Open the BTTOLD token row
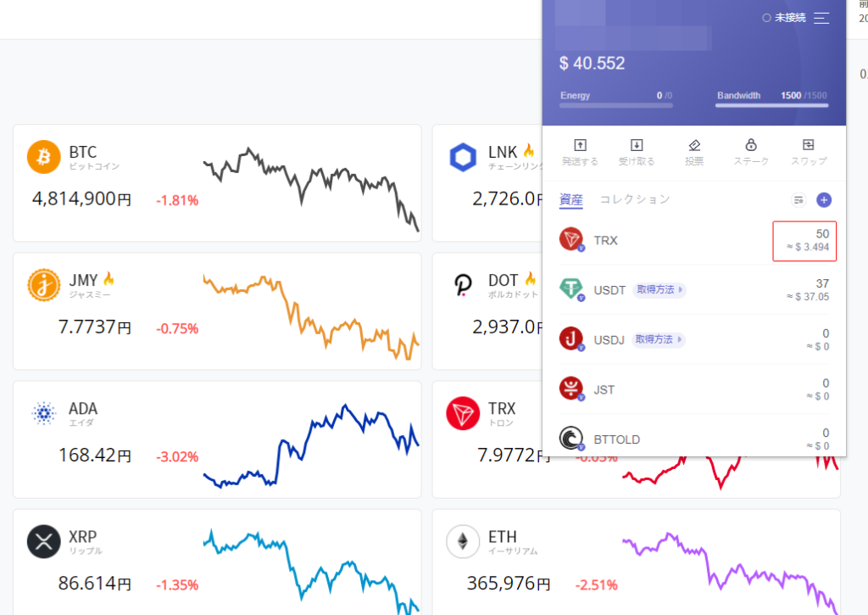 pos(693,439)
